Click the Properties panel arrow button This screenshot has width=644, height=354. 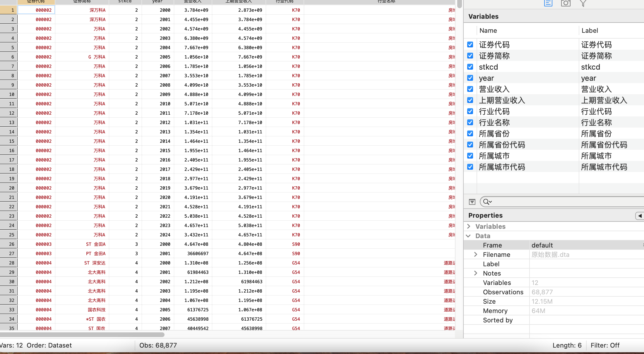point(640,216)
